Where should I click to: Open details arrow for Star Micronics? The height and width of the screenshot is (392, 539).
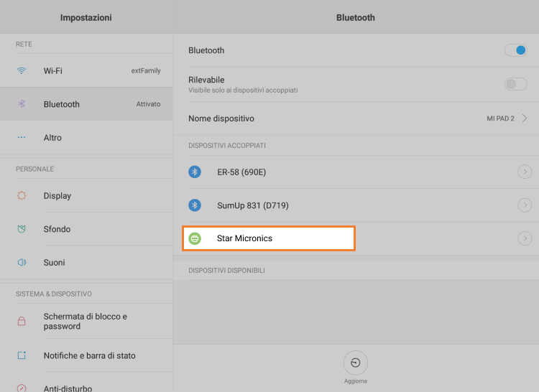point(525,238)
